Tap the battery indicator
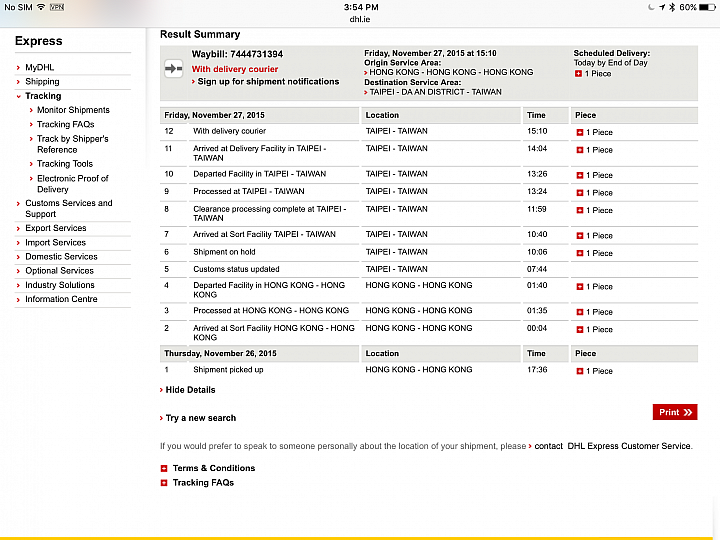 707,7
